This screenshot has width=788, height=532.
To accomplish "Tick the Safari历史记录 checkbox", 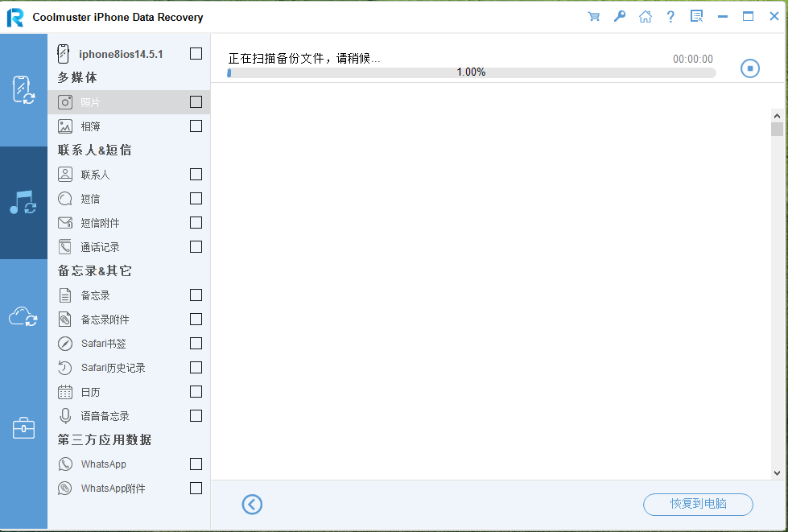I will 196,367.
